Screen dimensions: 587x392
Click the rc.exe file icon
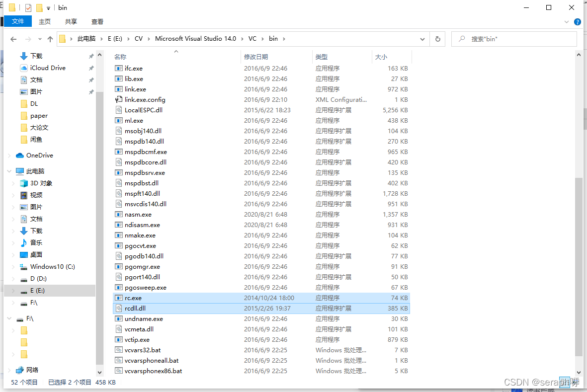coord(119,298)
